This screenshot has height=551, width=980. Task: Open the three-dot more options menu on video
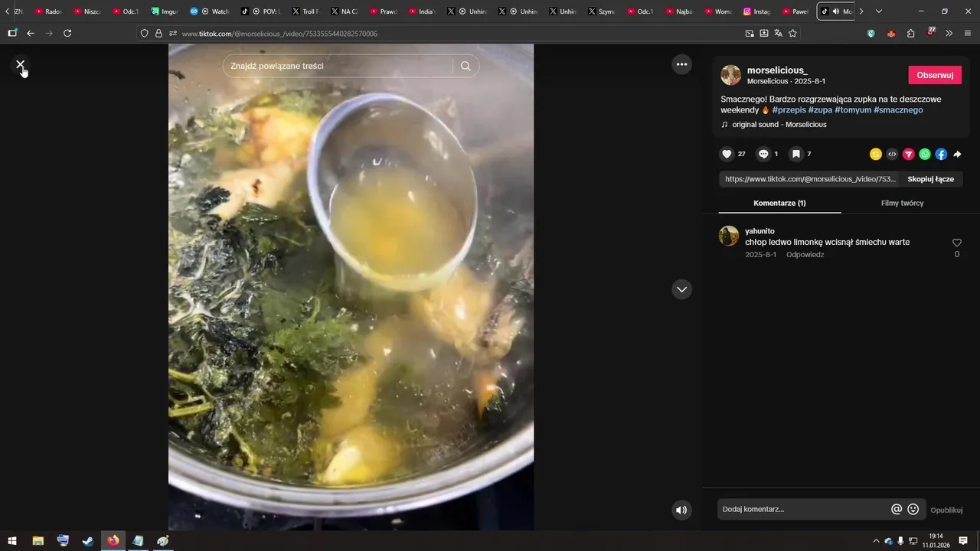click(681, 64)
